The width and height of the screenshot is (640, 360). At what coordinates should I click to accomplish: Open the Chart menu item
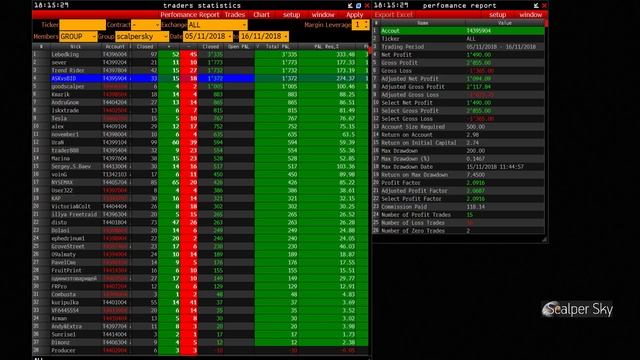point(261,15)
